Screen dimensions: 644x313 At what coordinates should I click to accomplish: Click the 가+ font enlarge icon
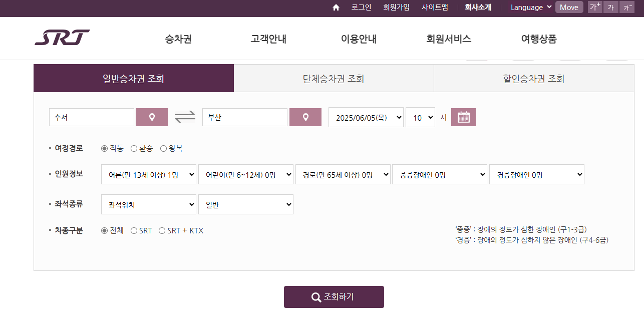[x=594, y=7]
